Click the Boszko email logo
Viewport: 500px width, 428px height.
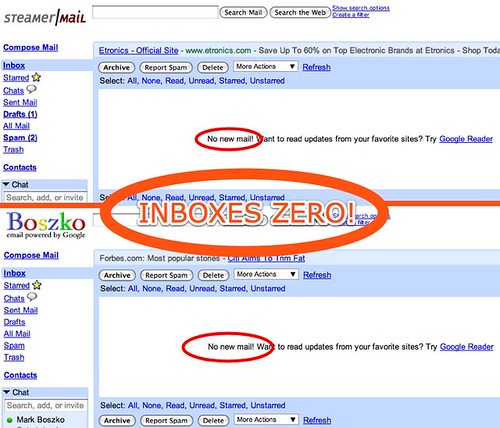pos(46,225)
